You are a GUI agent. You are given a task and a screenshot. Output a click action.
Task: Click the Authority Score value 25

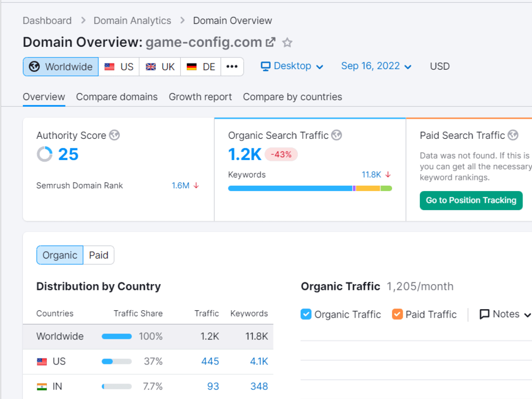68,154
